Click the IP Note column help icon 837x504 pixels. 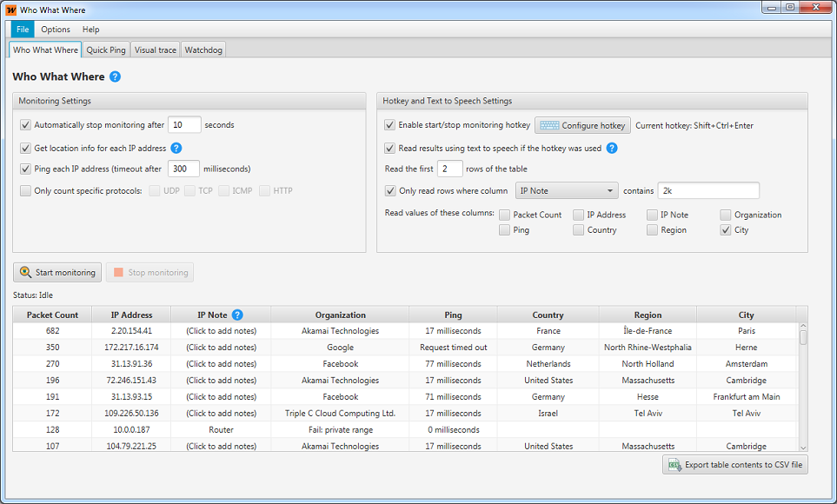point(237,315)
